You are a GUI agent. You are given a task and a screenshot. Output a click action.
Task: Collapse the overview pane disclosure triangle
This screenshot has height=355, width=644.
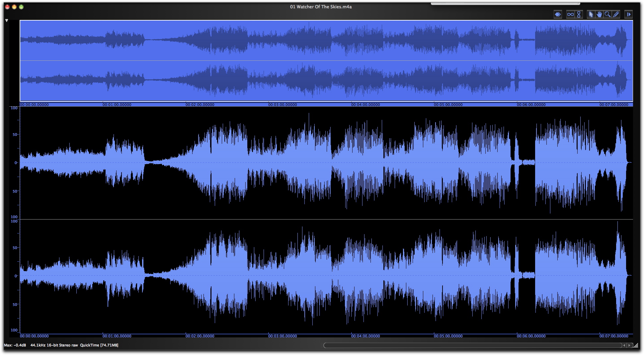(6, 20)
